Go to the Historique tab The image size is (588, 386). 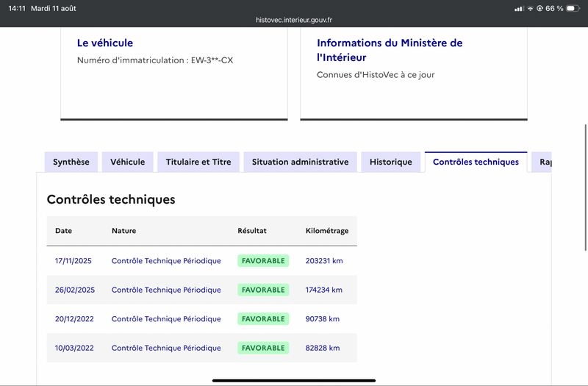click(x=391, y=162)
